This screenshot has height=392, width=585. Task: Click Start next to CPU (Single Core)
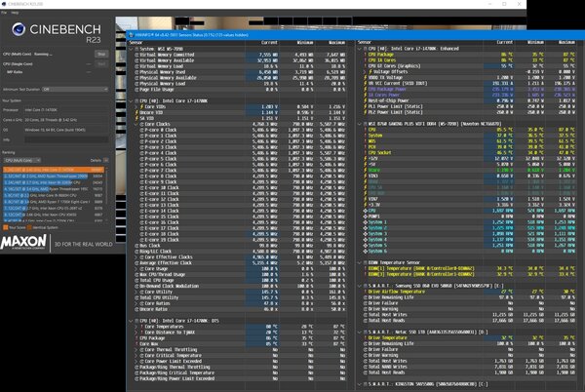pyautogui.click(x=101, y=63)
